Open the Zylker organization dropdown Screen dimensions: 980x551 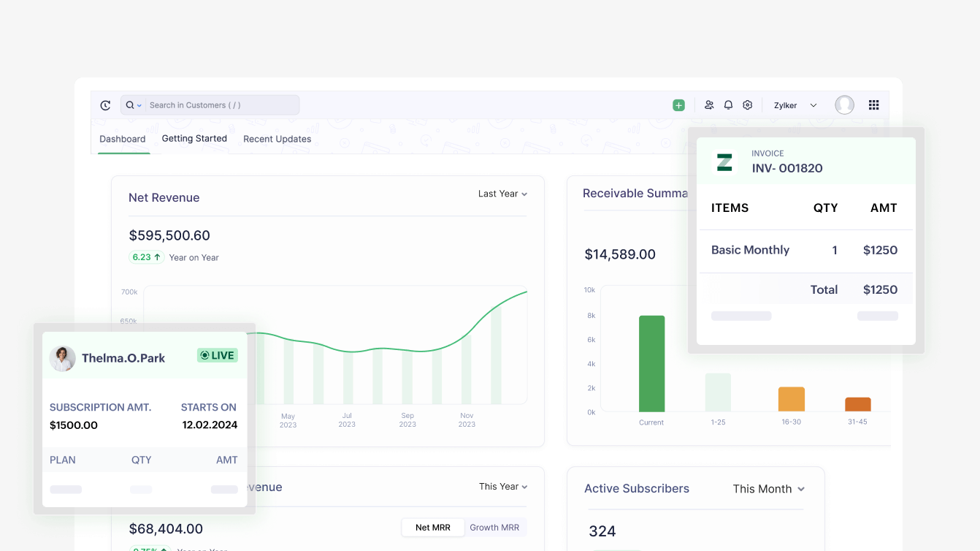[x=793, y=104]
